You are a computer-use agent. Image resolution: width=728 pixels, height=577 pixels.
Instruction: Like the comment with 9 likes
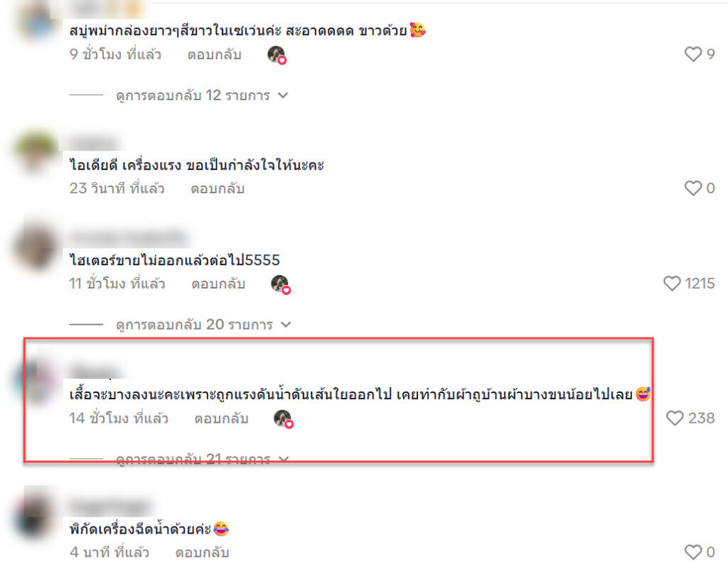pos(693,54)
